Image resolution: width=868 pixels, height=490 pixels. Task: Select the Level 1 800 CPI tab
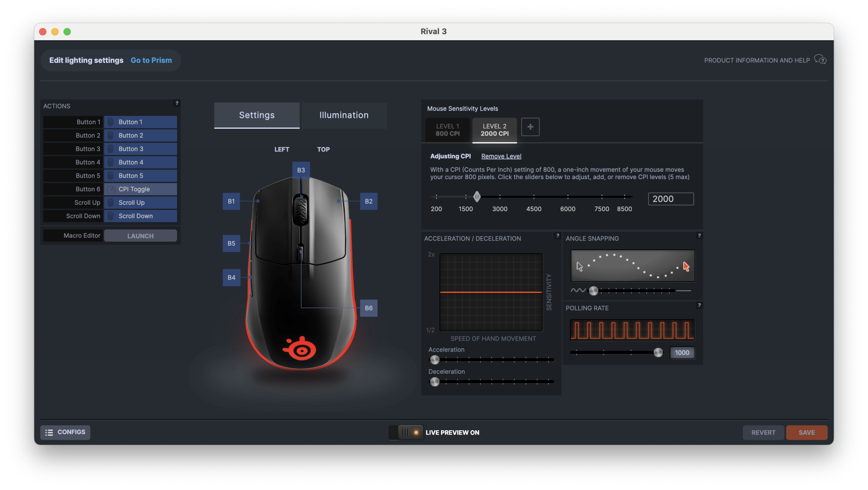point(447,130)
